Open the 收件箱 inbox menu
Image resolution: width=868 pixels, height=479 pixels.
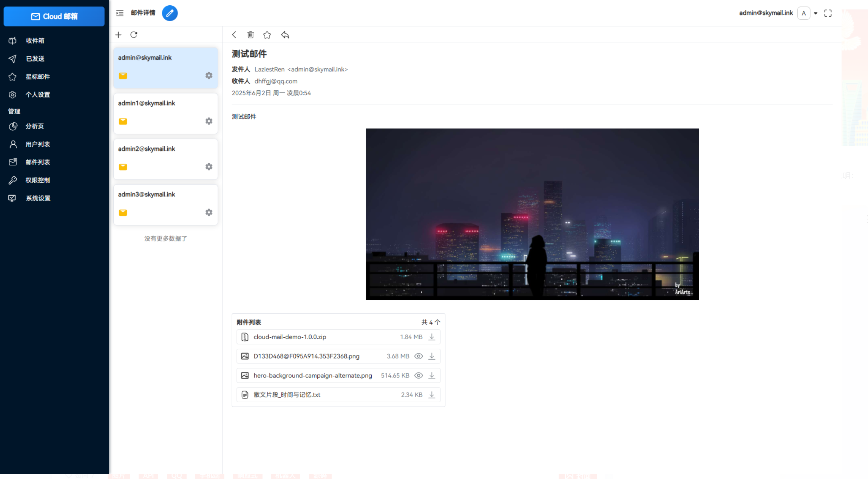point(35,40)
